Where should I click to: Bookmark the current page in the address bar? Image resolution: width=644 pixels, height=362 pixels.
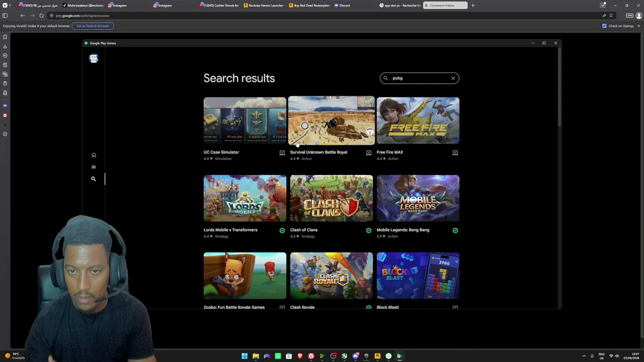[x=611, y=16]
